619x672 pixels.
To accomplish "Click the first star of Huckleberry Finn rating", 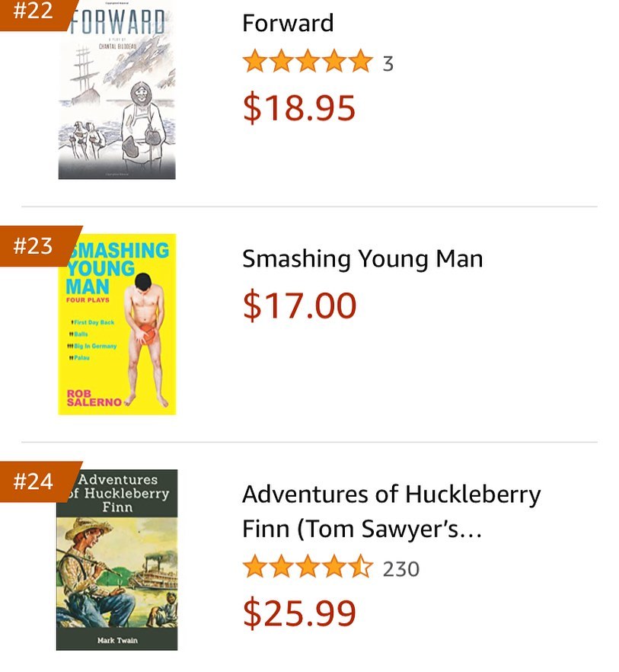I will (x=255, y=568).
